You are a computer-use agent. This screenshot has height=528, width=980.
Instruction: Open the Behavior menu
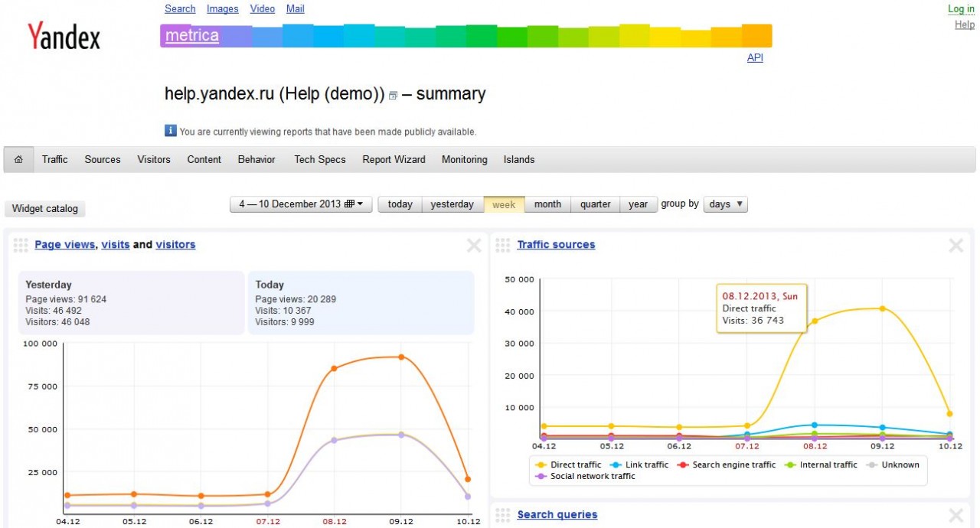[x=256, y=160]
